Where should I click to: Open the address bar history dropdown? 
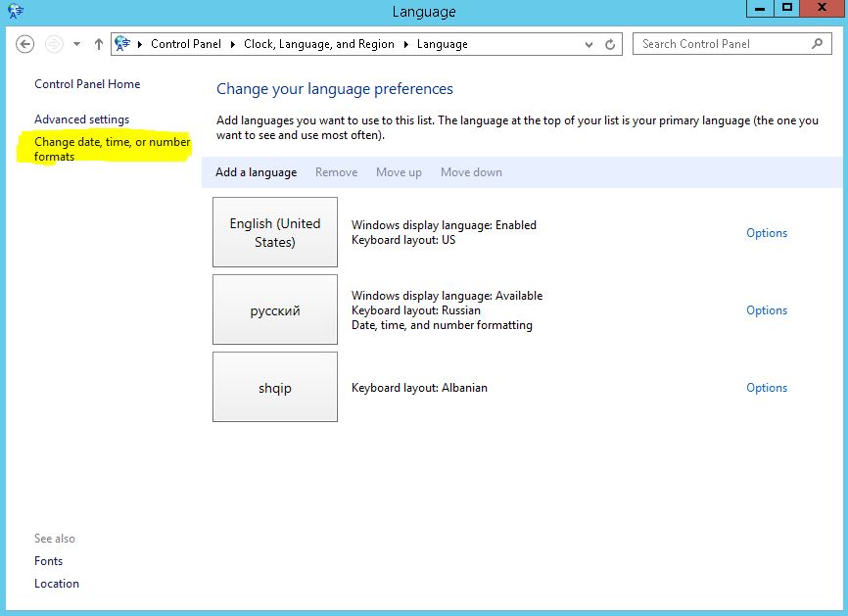coord(589,45)
